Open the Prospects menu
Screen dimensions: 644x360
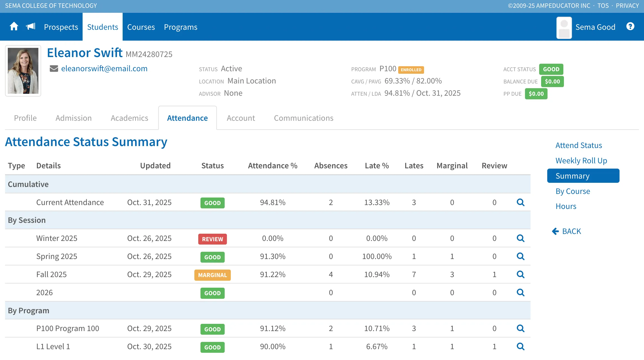coord(61,27)
